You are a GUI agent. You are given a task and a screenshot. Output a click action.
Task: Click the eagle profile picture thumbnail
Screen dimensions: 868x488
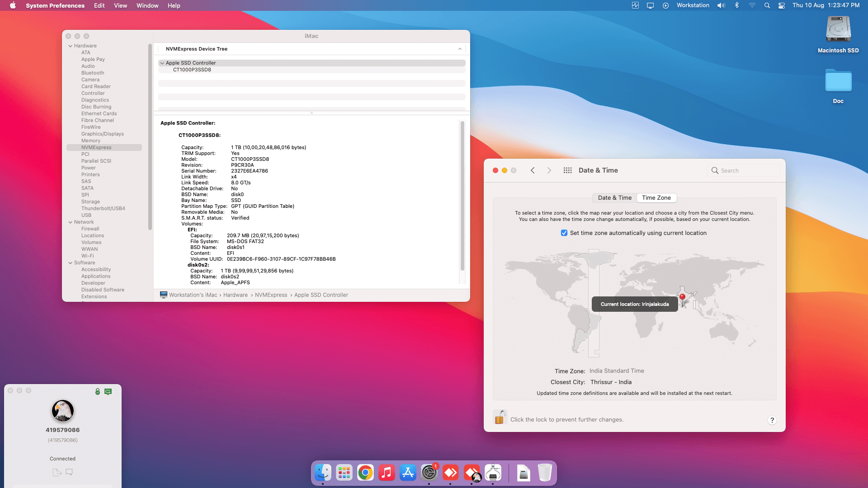[63, 411]
